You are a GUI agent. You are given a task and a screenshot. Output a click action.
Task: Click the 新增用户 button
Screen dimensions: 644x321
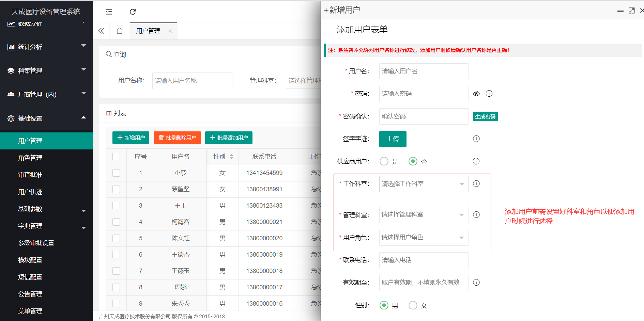[131, 138]
